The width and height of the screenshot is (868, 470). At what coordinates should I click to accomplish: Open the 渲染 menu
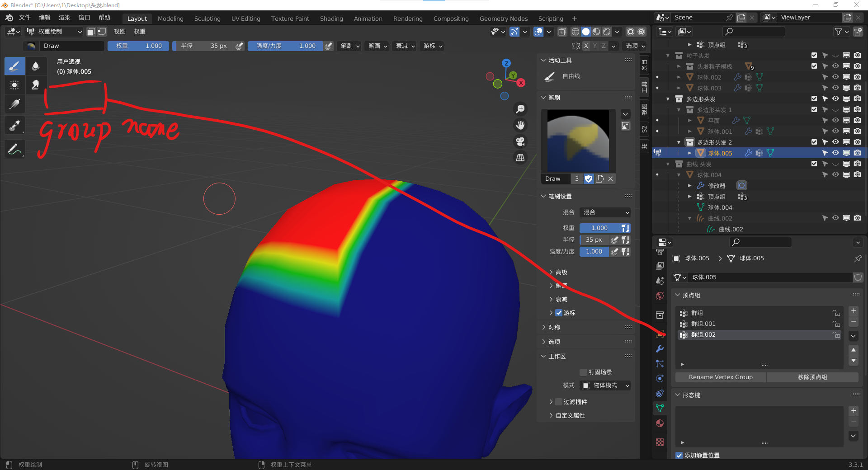pyautogui.click(x=65, y=18)
